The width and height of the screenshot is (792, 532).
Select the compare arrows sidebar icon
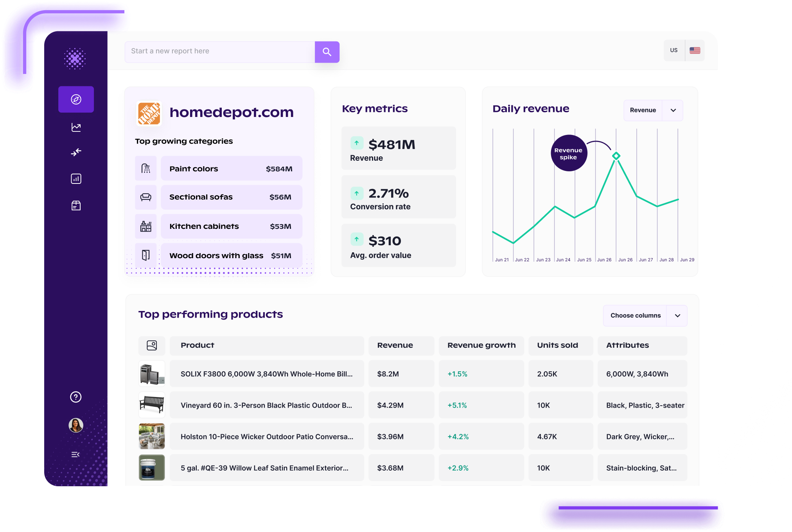point(76,152)
